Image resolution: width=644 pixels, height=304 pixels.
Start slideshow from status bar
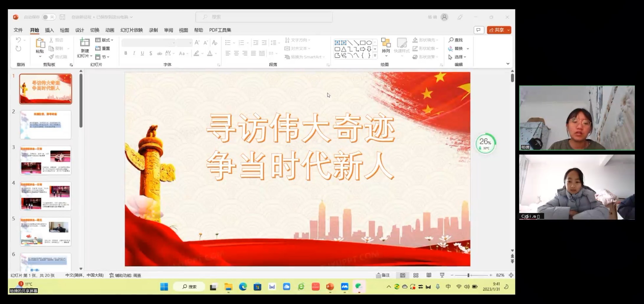[442, 275]
